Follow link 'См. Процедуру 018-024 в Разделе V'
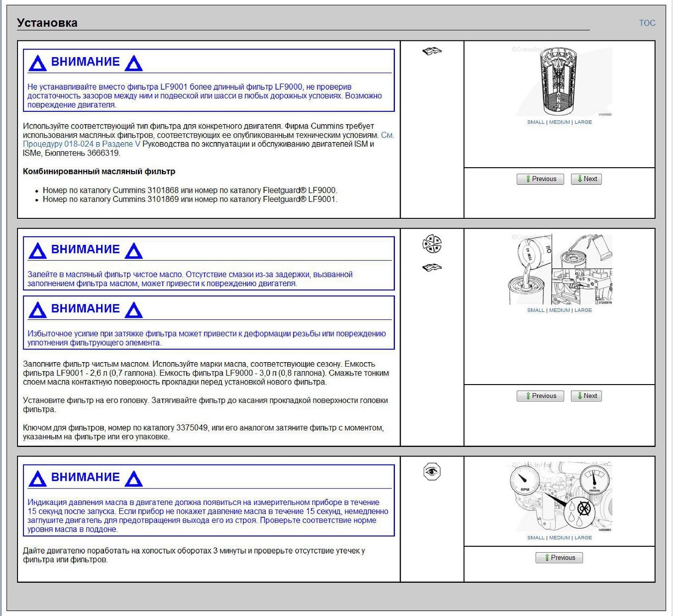This screenshot has width=673, height=616. [x=81, y=144]
